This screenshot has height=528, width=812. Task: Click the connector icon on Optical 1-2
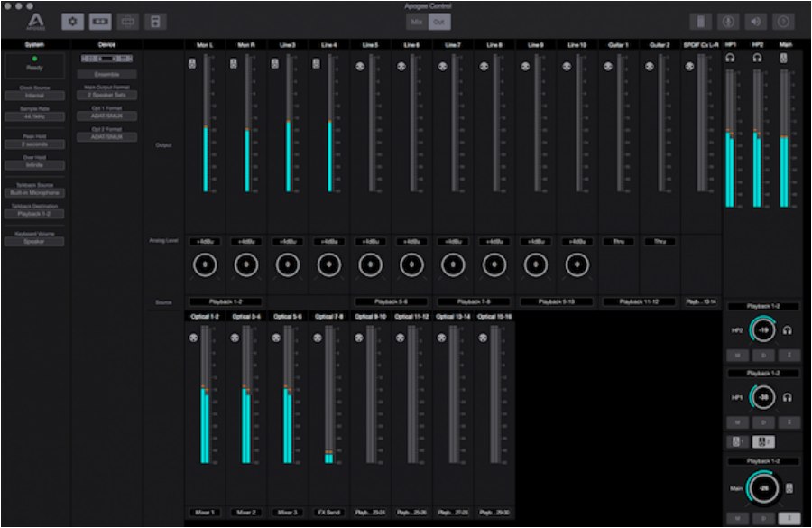point(193,338)
